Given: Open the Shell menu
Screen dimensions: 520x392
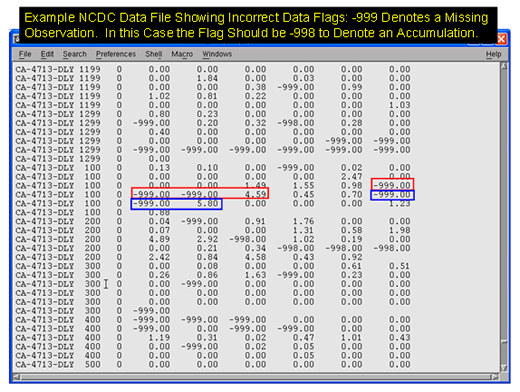Looking at the screenshot, I should [153, 54].
